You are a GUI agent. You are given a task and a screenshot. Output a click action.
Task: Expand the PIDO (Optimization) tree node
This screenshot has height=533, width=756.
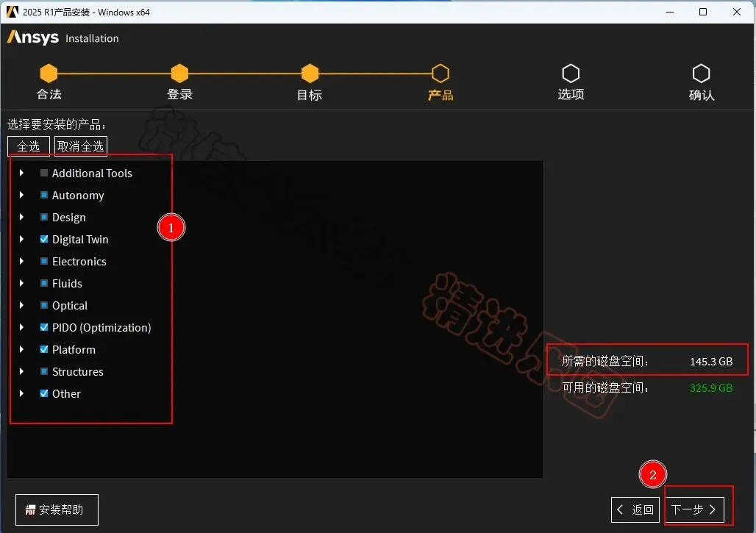click(21, 327)
